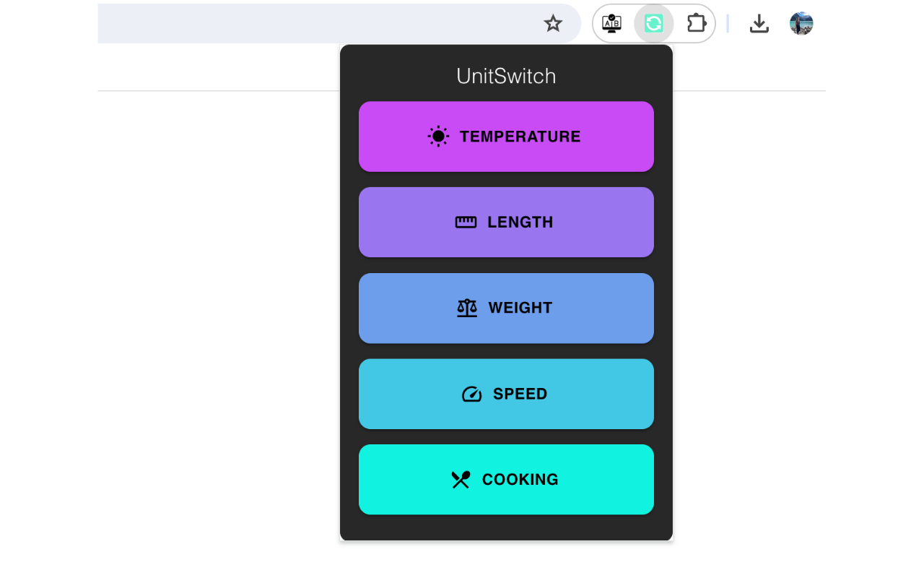
Task: Select the WEIGHT converter
Action: pyautogui.click(x=506, y=308)
